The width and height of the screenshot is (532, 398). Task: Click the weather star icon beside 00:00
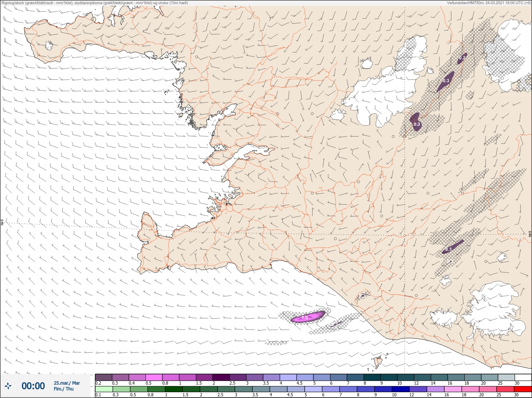click(x=8, y=386)
